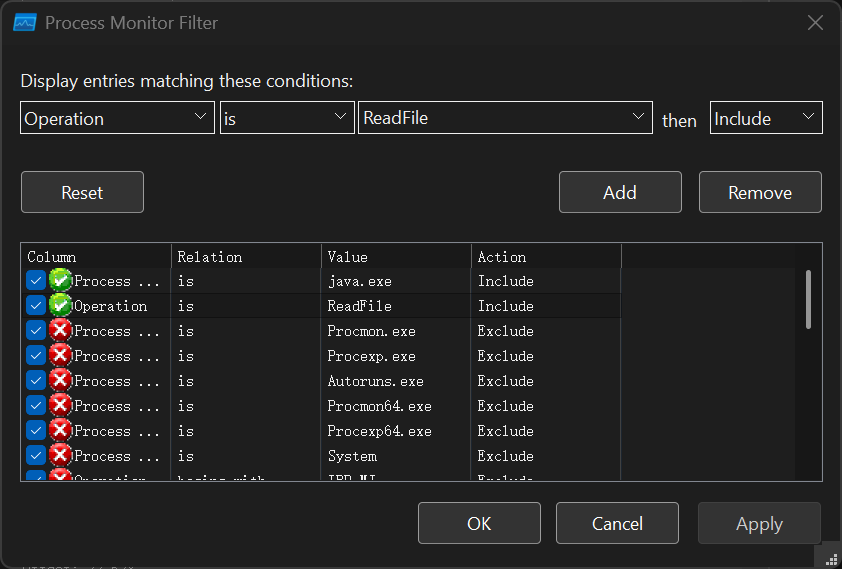
Task: Expand the 'is' relation dropdown
Action: click(287, 118)
